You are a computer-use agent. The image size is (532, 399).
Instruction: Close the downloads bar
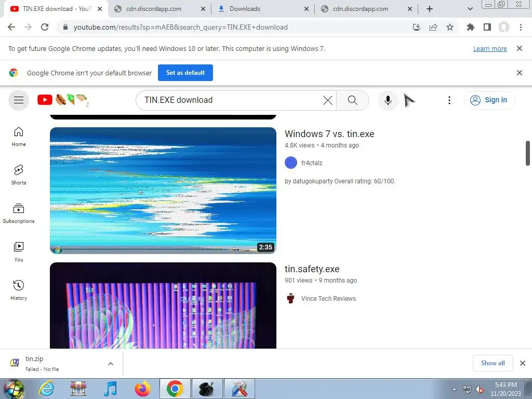click(523, 363)
